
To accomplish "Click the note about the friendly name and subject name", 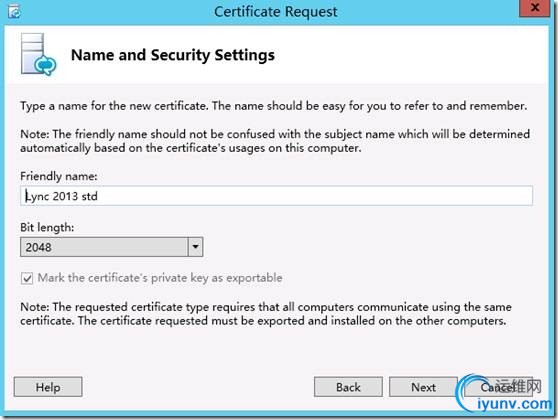I will pyautogui.click(x=275, y=141).
